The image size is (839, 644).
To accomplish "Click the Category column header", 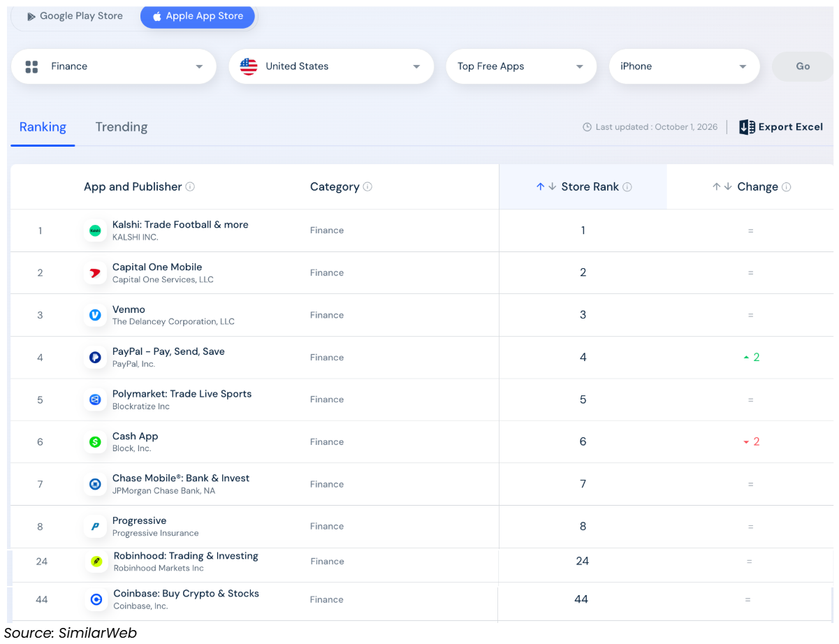I will click(x=335, y=186).
